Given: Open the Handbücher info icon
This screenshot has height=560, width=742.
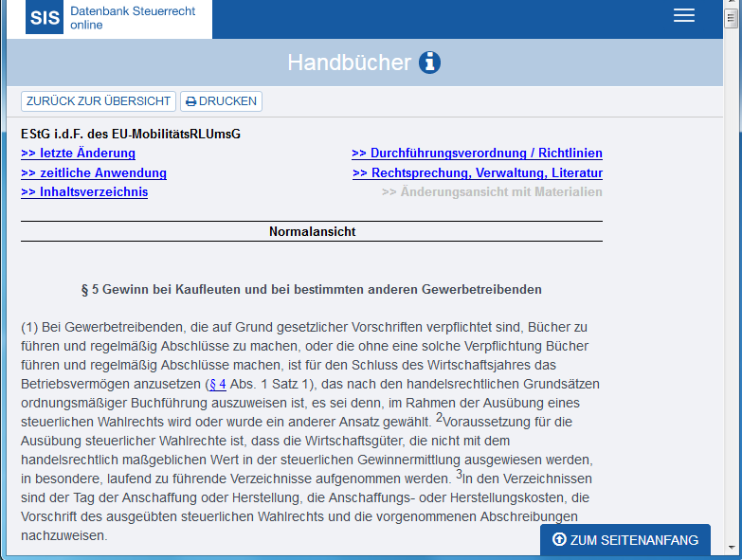Looking at the screenshot, I should pyautogui.click(x=429, y=63).
